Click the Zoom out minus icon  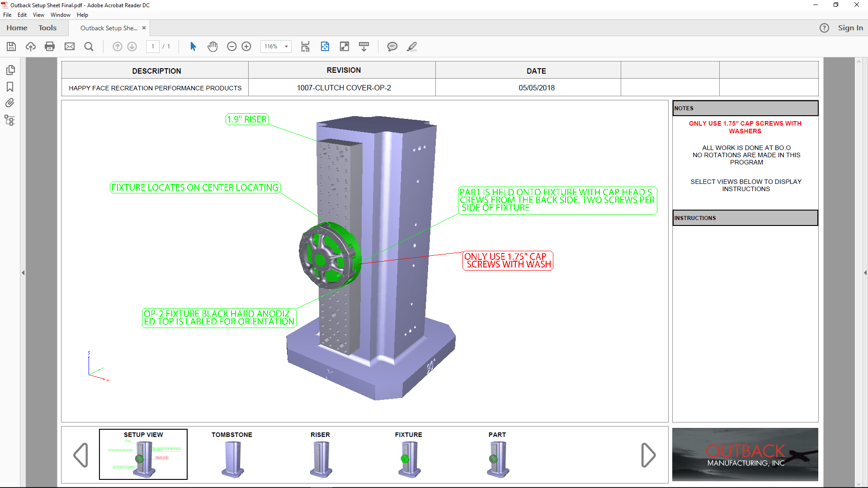coord(232,47)
